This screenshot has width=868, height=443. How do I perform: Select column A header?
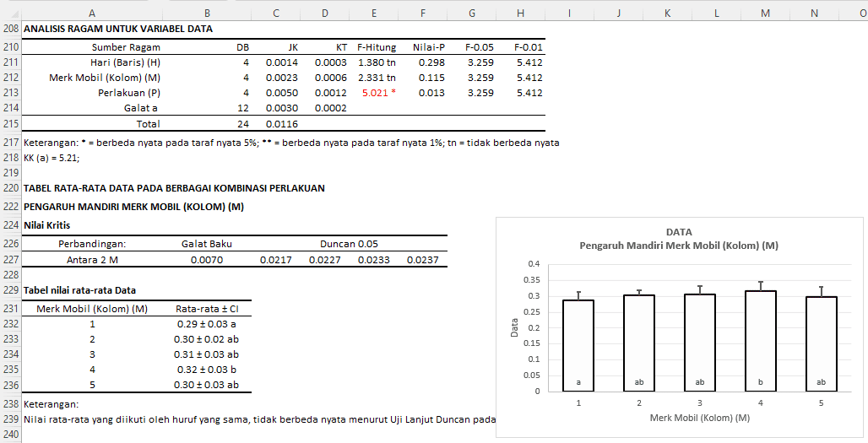(x=91, y=13)
